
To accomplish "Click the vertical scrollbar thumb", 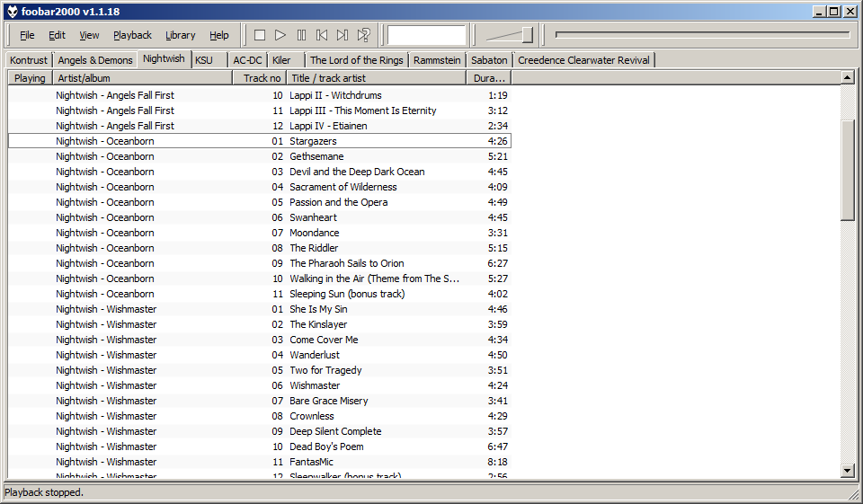I will point(848,170).
